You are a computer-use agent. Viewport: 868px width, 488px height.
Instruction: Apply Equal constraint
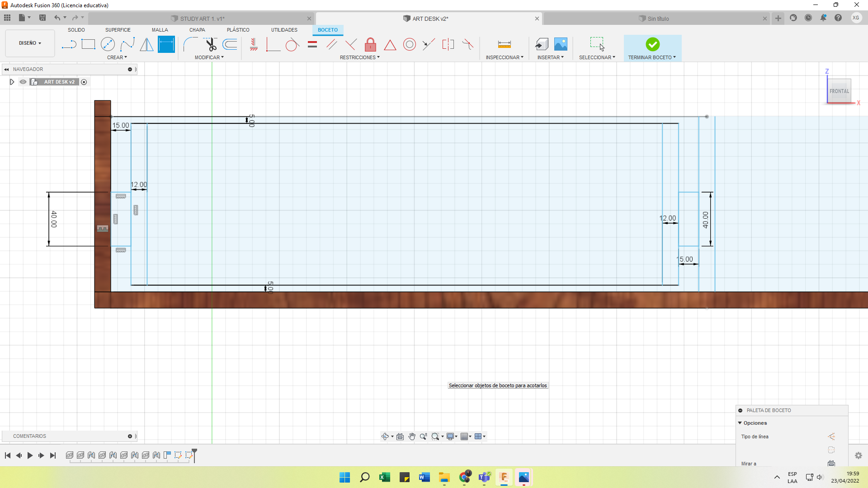click(312, 44)
